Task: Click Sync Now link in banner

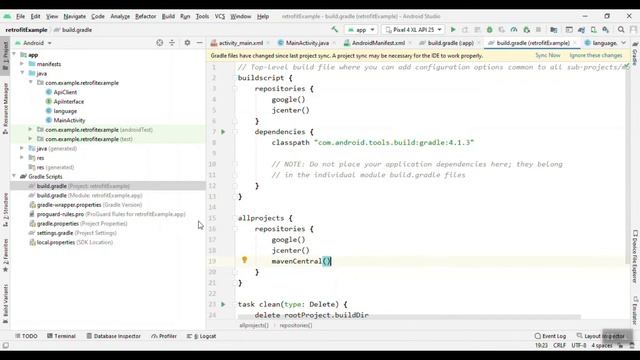Action: 547,55
